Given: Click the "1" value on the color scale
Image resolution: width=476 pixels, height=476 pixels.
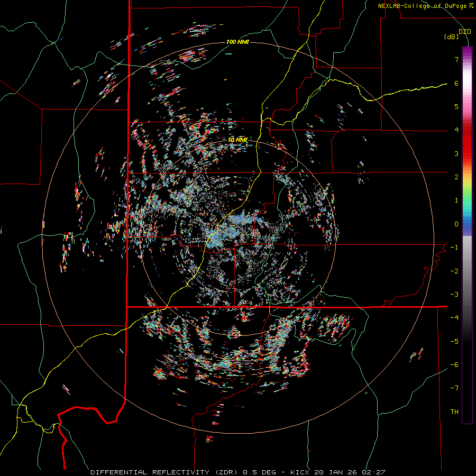Looking at the screenshot, I should (x=456, y=200).
